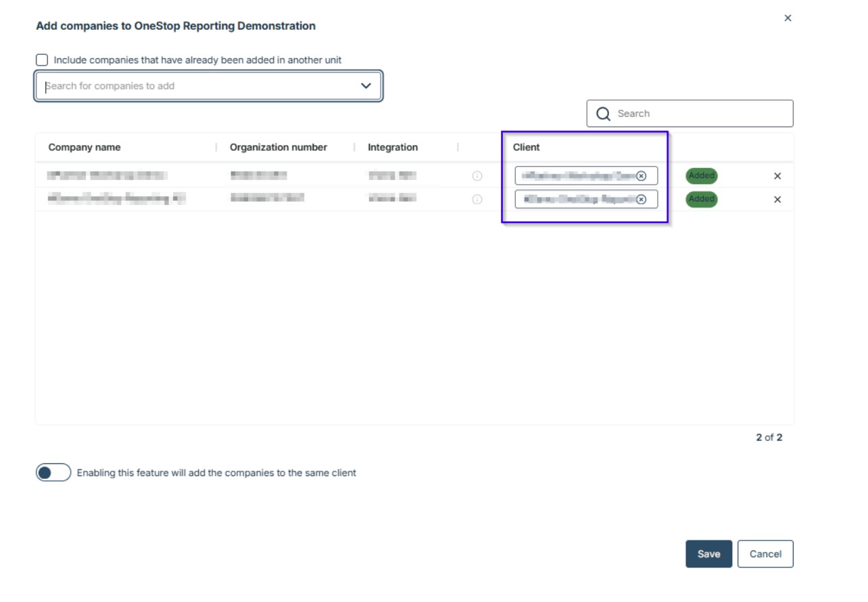Open the second row's Client selector field

point(575,200)
